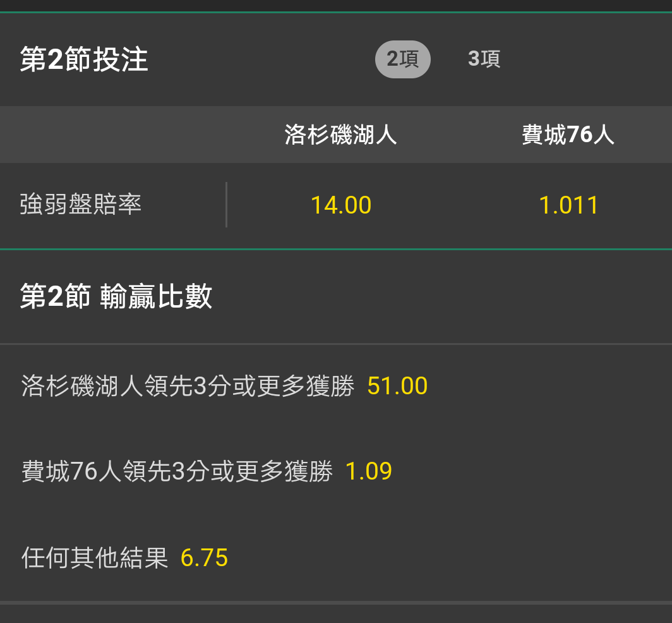Switch to the 3項 betting view
This screenshot has height=623, width=672.
point(484,59)
